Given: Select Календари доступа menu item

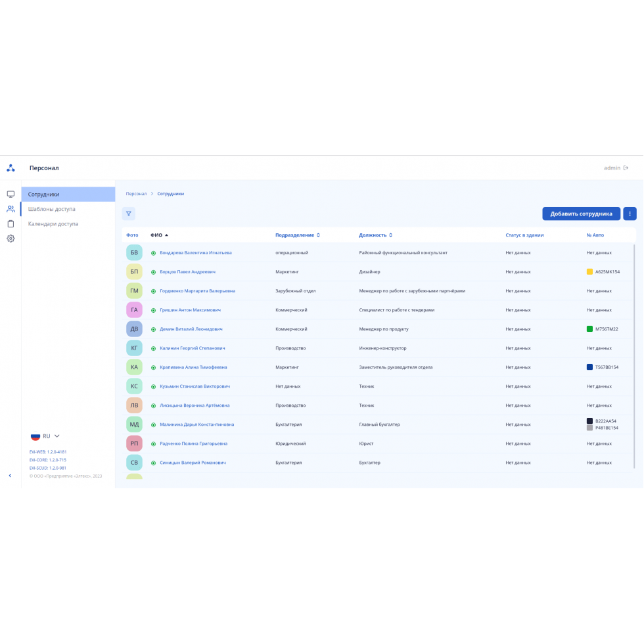Looking at the screenshot, I should pyautogui.click(x=53, y=223).
